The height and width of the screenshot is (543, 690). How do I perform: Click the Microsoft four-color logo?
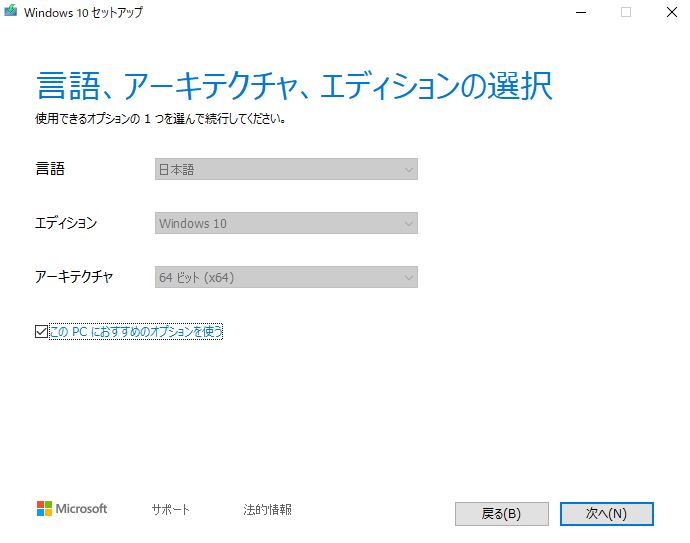click(44, 508)
